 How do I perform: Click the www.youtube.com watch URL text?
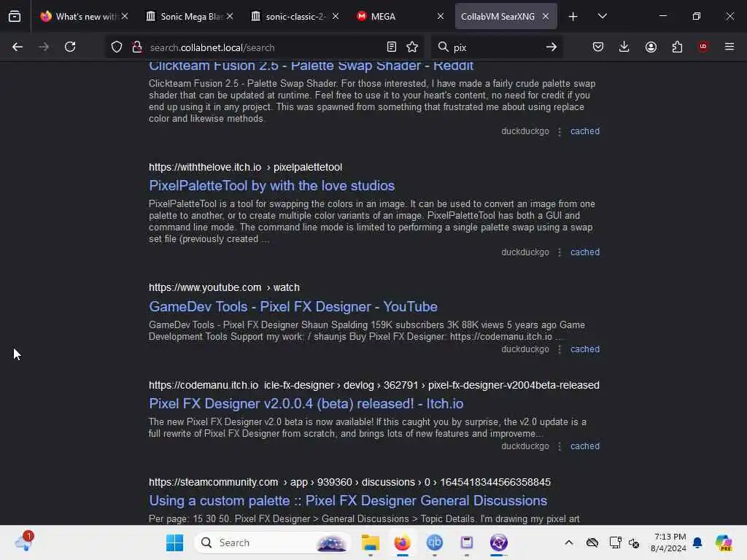pyautogui.click(x=225, y=287)
